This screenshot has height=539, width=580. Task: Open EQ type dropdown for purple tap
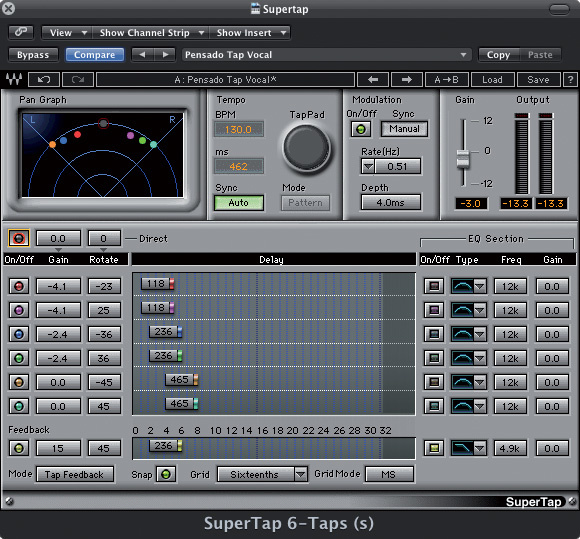click(x=479, y=310)
